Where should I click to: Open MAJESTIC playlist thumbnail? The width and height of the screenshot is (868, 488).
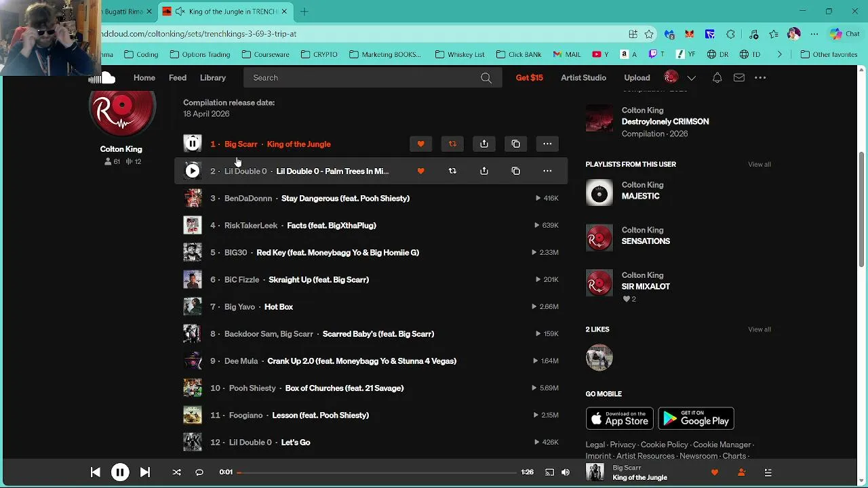(x=599, y=192)
